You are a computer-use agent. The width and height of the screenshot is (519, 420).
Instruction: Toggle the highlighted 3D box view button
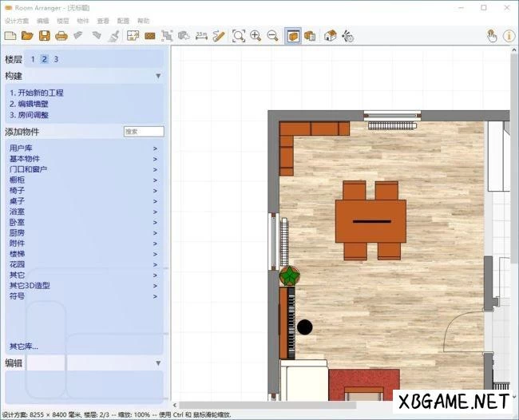292,36
